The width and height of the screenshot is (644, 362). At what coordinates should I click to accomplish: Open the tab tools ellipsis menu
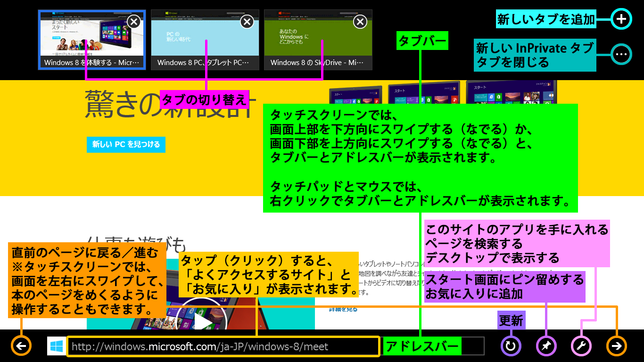coord(621,55)
